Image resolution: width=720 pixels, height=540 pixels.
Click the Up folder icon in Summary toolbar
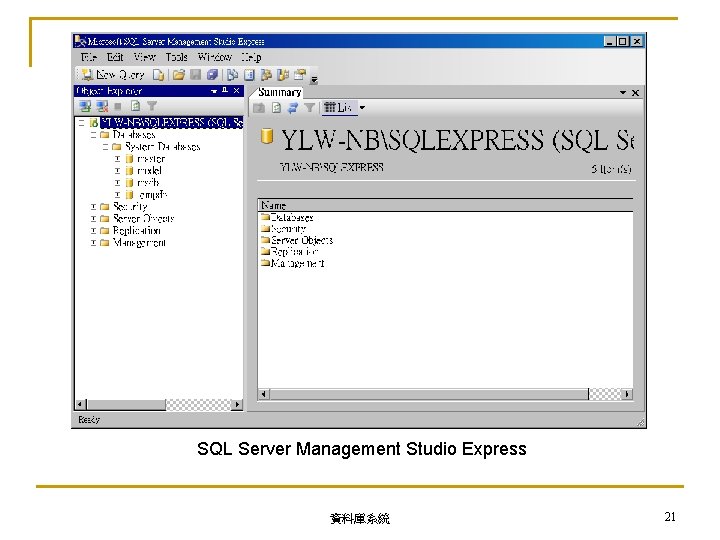[x=259, y=108]
